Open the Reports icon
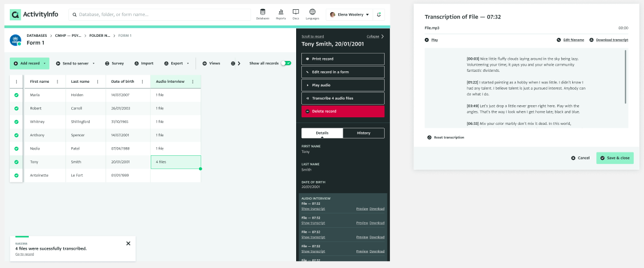Viewport: 644px width, 268px height. (281, 14)
